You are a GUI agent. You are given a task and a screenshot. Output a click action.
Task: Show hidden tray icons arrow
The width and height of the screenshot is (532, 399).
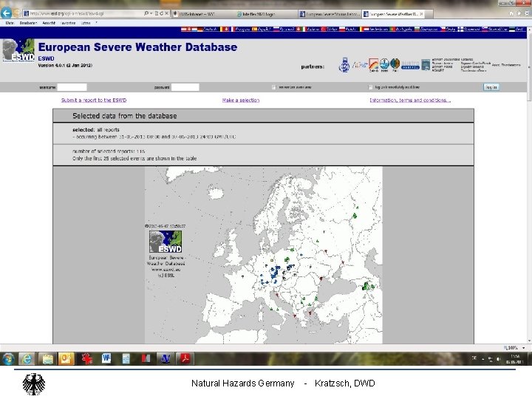pyautogui.click(x=482, y=358)
